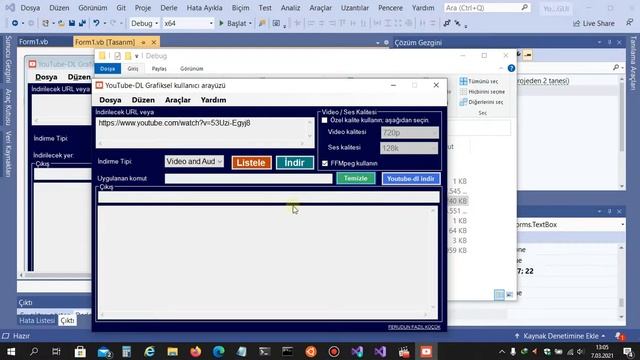640x360 pixels.
Task: Open the Debug configuration dropdown
Action: click(144, 24)
